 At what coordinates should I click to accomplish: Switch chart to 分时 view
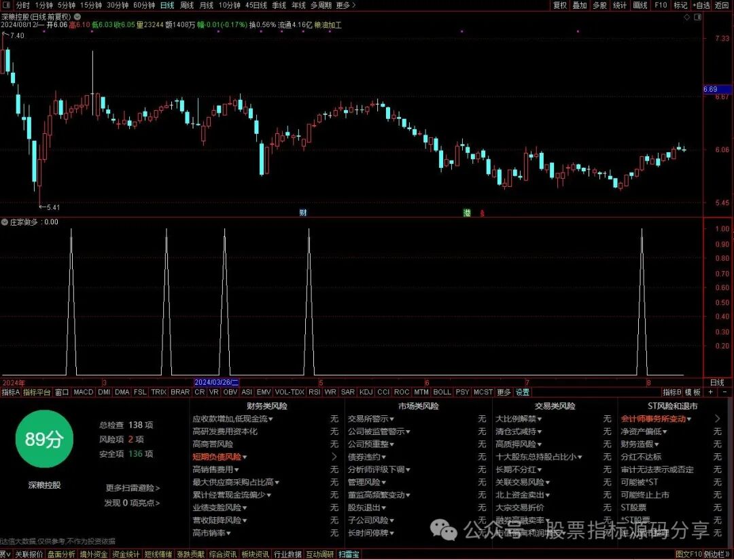(x=22, y=5)
